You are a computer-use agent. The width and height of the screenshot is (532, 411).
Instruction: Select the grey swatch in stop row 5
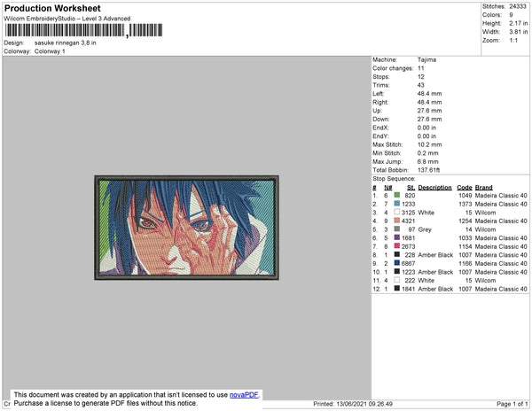[397, 229]
